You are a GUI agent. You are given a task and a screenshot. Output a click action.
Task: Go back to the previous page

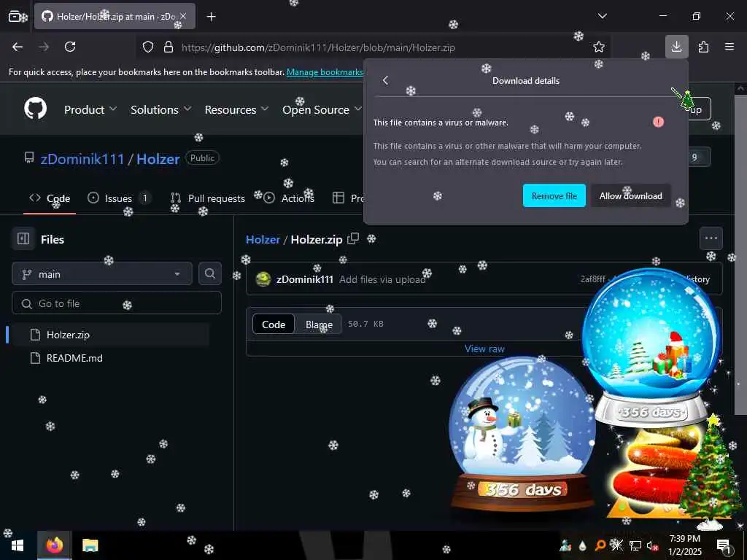(x=18, y=47)
